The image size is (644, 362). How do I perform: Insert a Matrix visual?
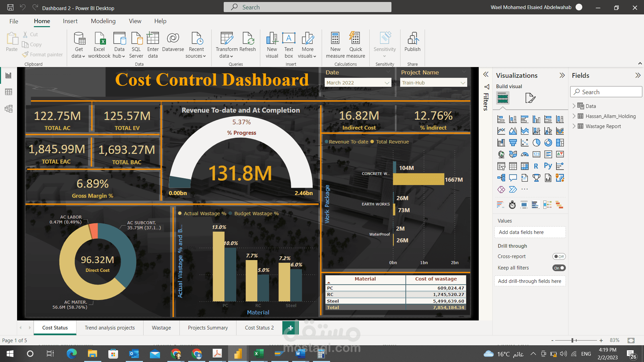pos(525,166)
